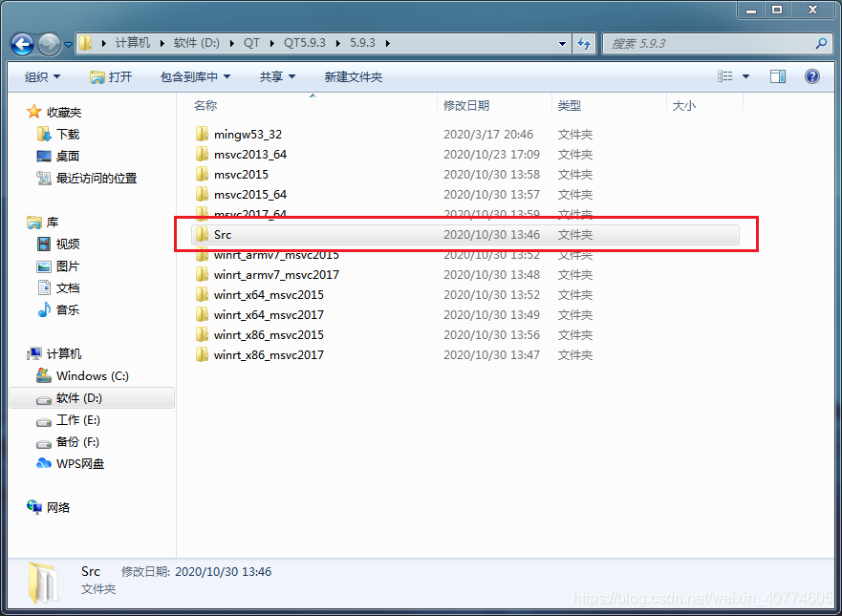Select the winrt_armv7_msvc2017 folder icon
The width and height of the screenshot is (842, 616).
[202, 274]
